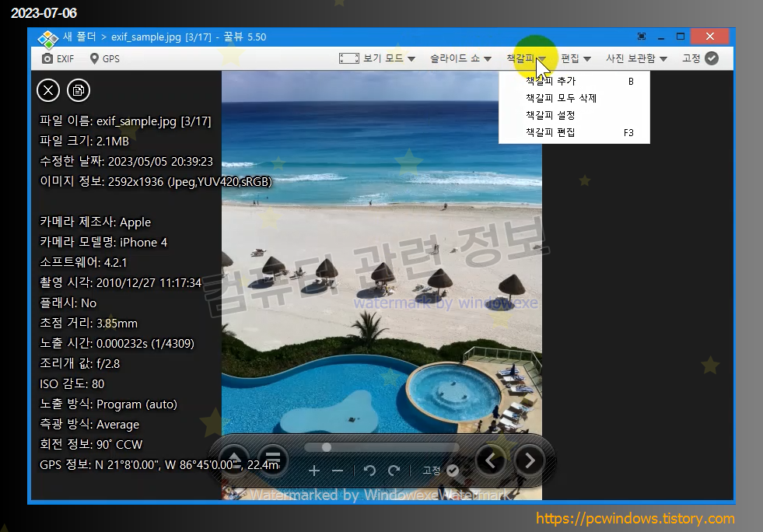The height and width of the screenshot is (532, 763).
Task: Open GPS location pin button
Action: coord(105,58)
